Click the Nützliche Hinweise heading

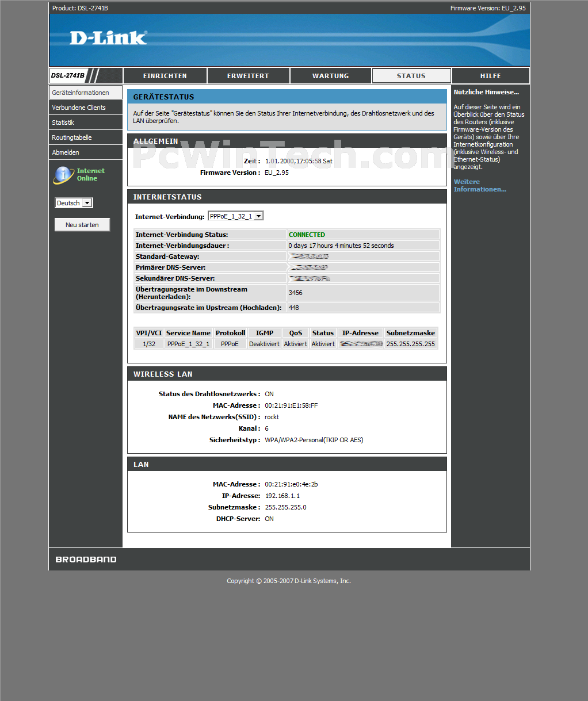coord(486,92)
